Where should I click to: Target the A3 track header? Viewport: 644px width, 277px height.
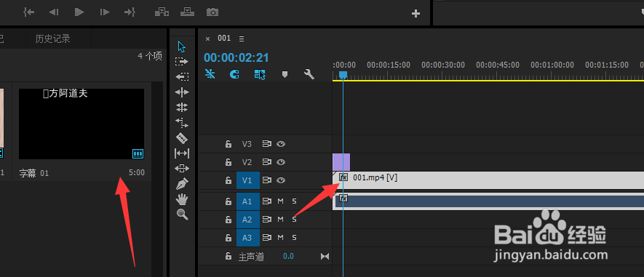tap(247, 238)
